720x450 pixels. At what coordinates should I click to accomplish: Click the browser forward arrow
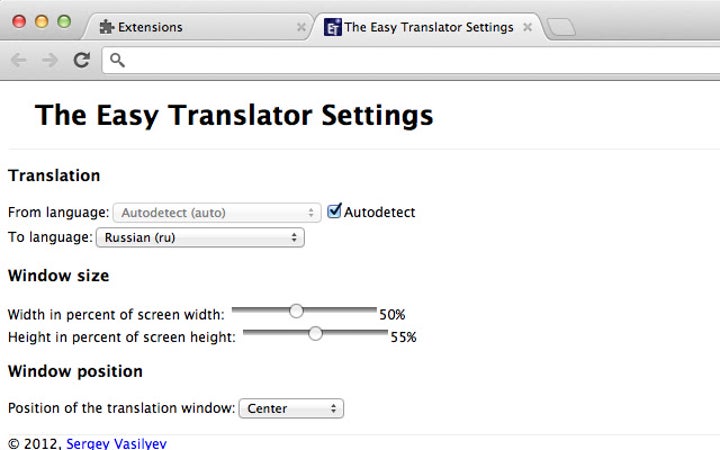[50, 61]
